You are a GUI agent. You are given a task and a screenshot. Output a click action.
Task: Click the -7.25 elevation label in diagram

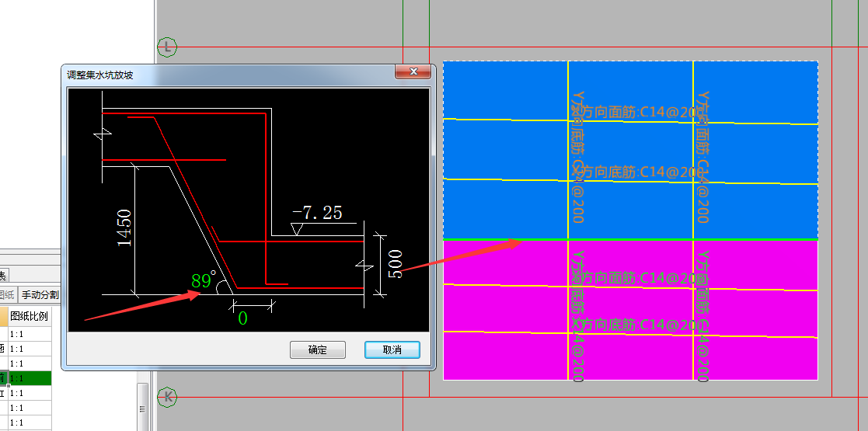tap(317, 213)
